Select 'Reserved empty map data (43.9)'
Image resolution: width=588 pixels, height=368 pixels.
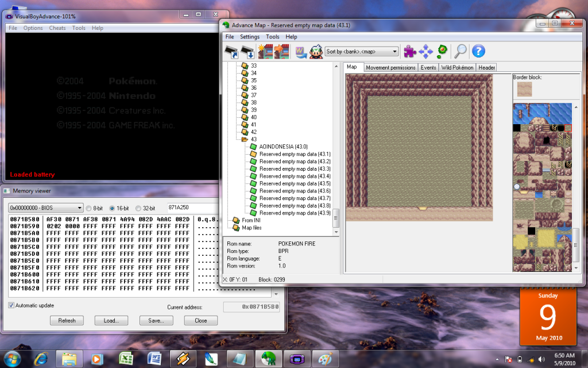point(295,213)
